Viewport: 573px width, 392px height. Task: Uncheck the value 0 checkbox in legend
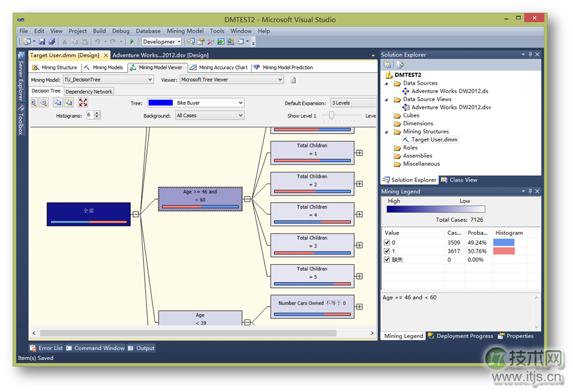387,243
